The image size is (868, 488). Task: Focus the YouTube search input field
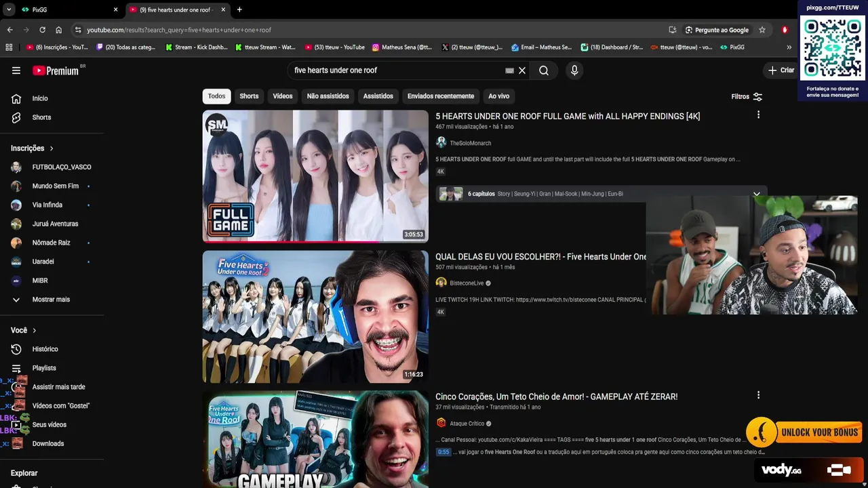click(x=397, y=70)
